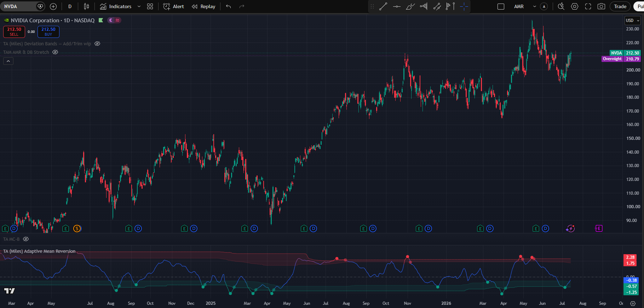This screenshot has width=644, height=308.
Task: Open the Indicators dialog
Action: pos(116,6)
